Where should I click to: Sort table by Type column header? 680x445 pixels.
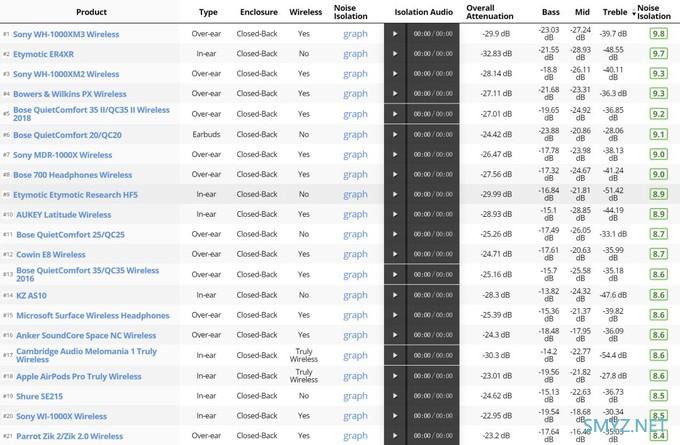click(208, 12)
